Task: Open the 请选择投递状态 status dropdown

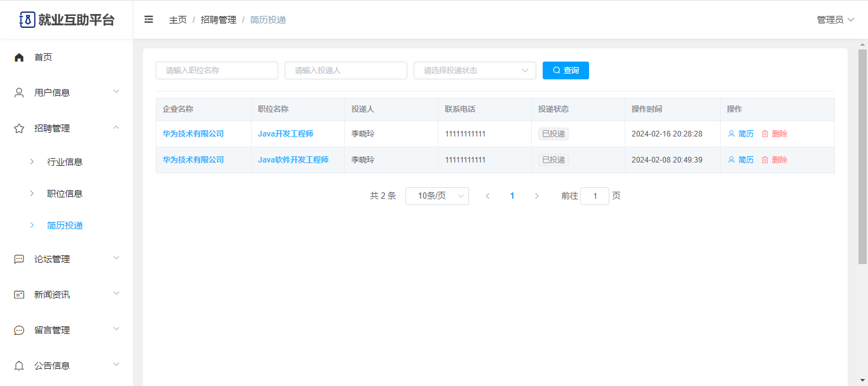Action: [x=474, y=70]
